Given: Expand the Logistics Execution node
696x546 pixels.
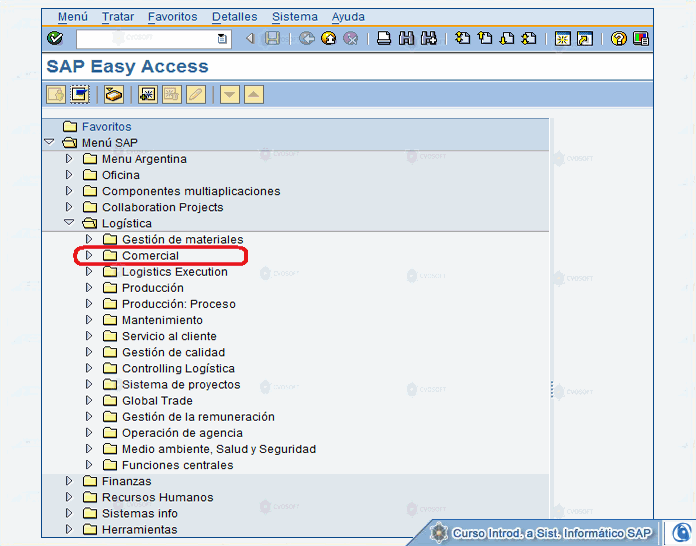Looking at the screenshot, I should [89, 271].
